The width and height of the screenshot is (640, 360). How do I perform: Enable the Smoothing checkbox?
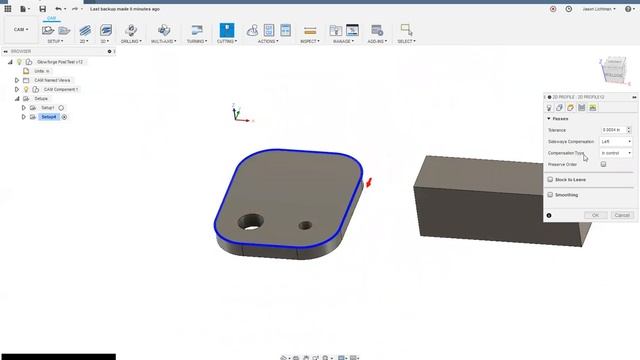coord(550,195)
